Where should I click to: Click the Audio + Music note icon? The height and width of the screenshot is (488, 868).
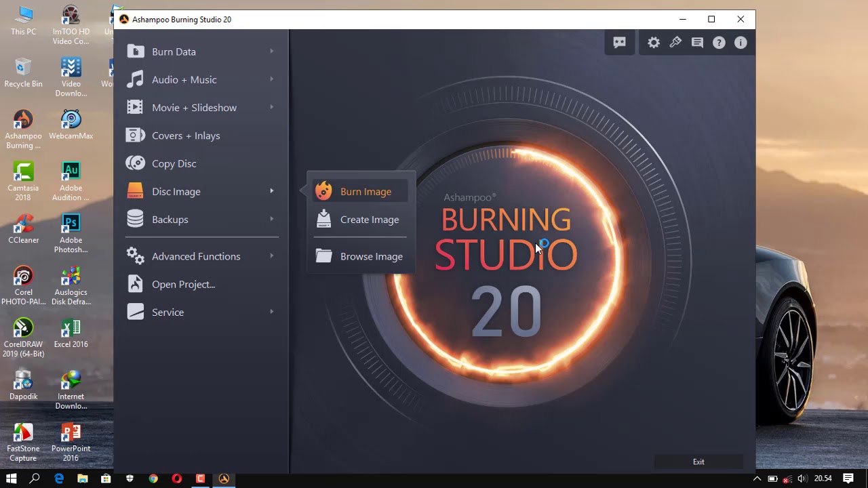tap(136, 79)
